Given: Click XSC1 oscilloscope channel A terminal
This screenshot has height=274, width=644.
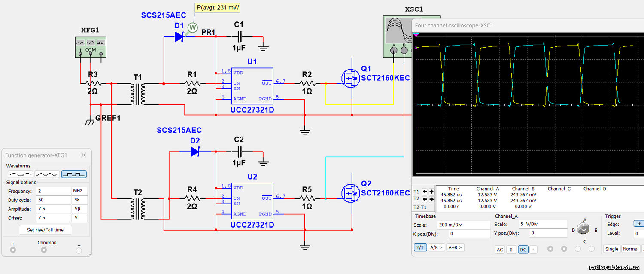Looking at the screenshot, I should tap(394, 50).
